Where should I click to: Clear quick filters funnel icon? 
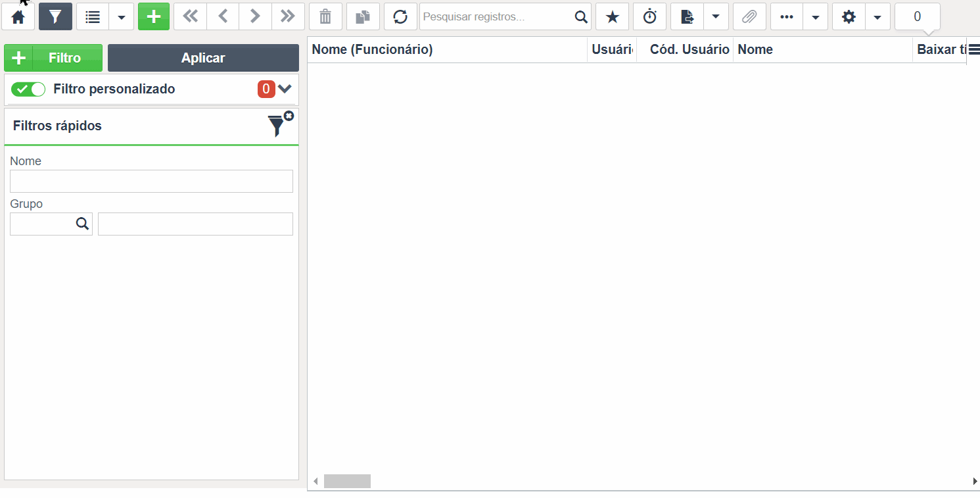pyautogui.click(x=280, y=124)
